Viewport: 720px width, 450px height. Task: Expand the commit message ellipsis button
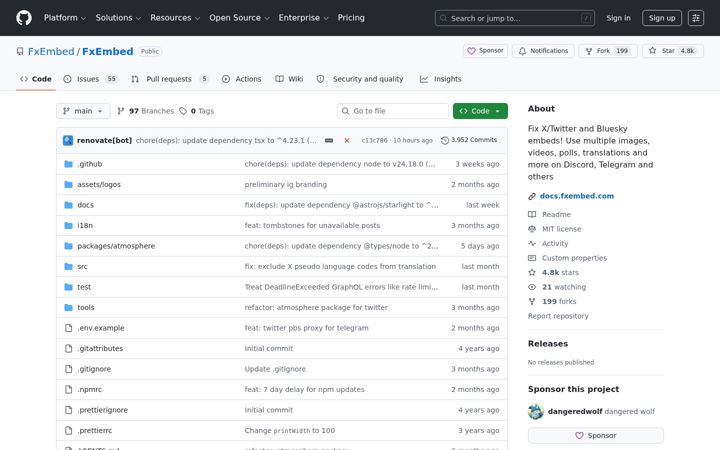click(329, 141)
